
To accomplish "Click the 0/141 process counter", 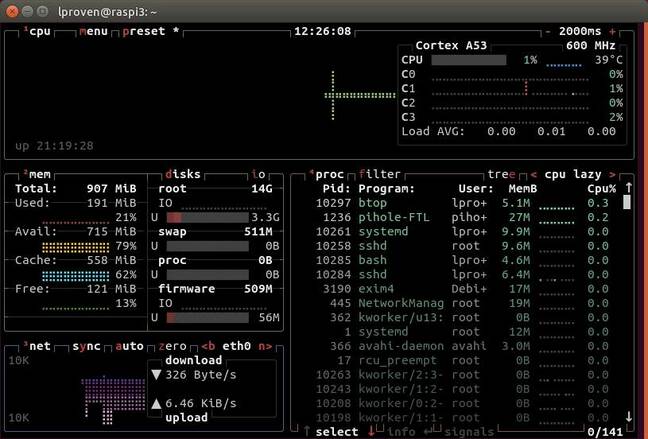I will coord(605,432).
